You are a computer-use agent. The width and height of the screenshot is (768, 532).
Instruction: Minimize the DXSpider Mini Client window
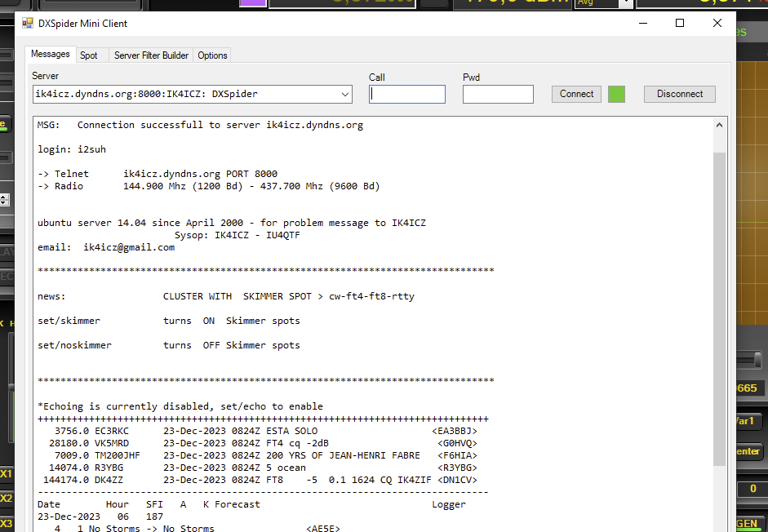click(x=642, y=24)
